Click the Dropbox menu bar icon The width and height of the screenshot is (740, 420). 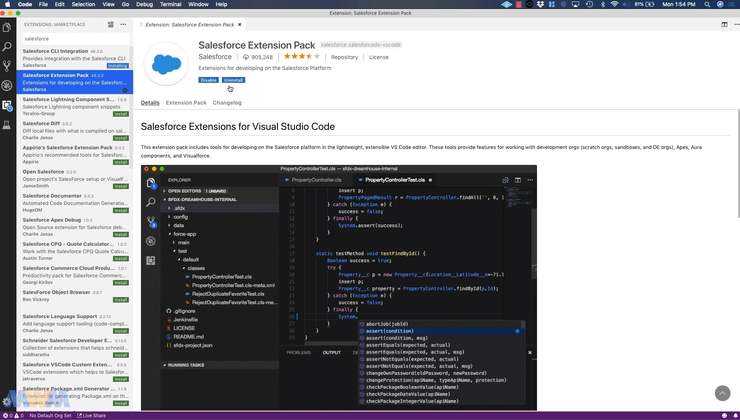tap(540, 4)
